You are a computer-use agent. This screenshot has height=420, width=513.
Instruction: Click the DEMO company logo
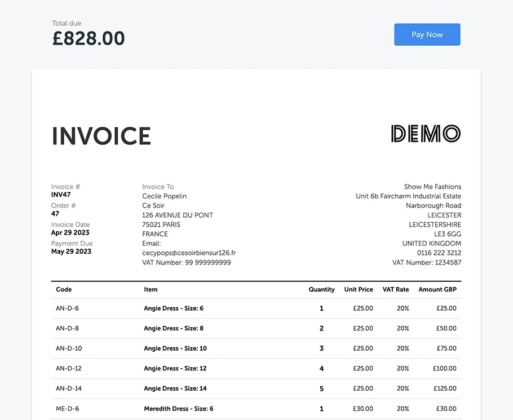[426, 134]
